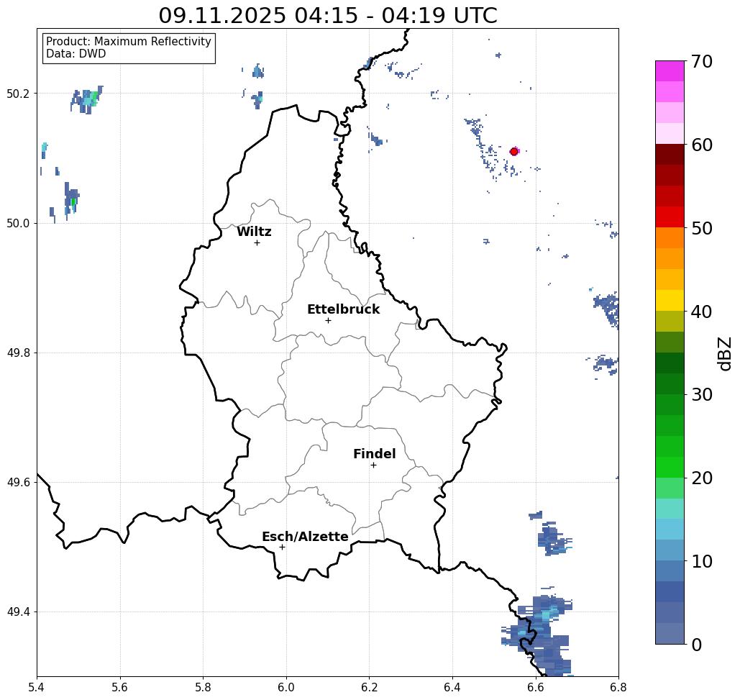This screenshot has width=740, height=700.
Task: Click longitude tick label 5.4
Action: point(37,687)
